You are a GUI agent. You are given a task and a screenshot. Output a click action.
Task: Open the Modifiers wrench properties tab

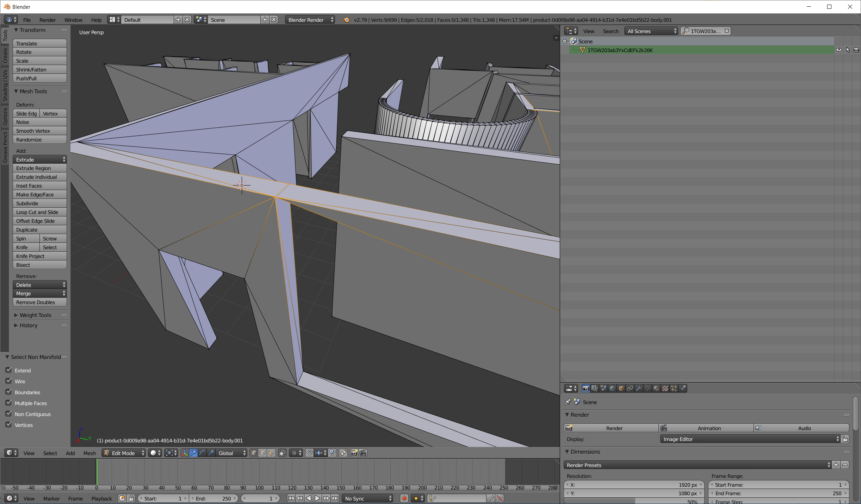[638, 389]
